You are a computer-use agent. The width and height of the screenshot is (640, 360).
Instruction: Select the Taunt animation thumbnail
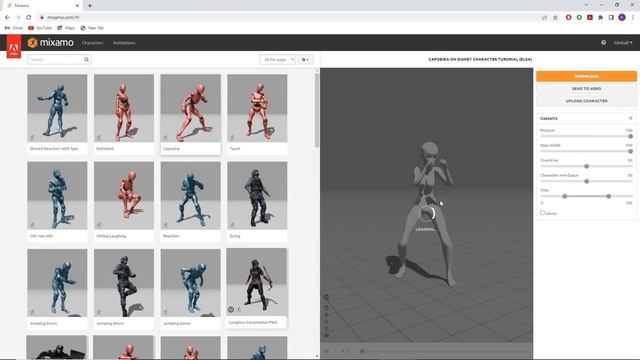(x=257, y=108)
